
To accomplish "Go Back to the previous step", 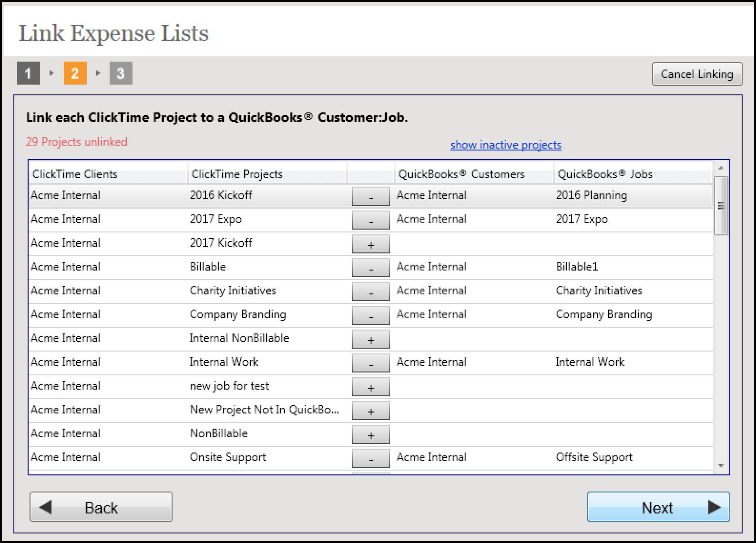I will (x=101, y=507).
